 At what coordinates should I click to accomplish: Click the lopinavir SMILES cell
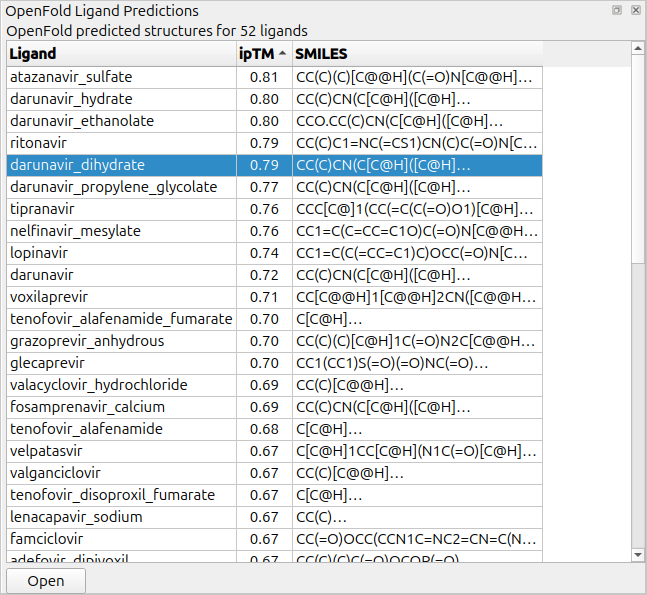[417, 253]
